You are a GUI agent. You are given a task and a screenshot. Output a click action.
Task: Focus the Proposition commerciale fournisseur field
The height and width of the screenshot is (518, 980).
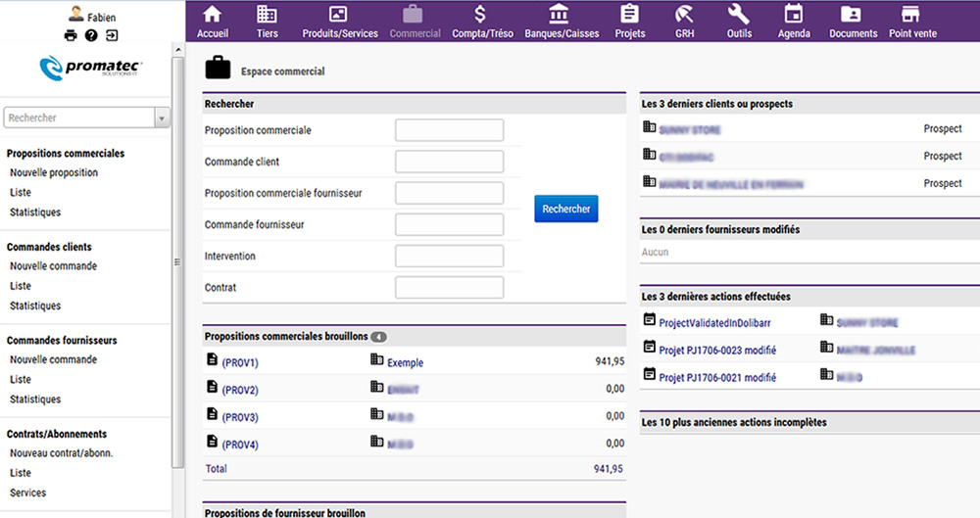click(x=450, y=193)
